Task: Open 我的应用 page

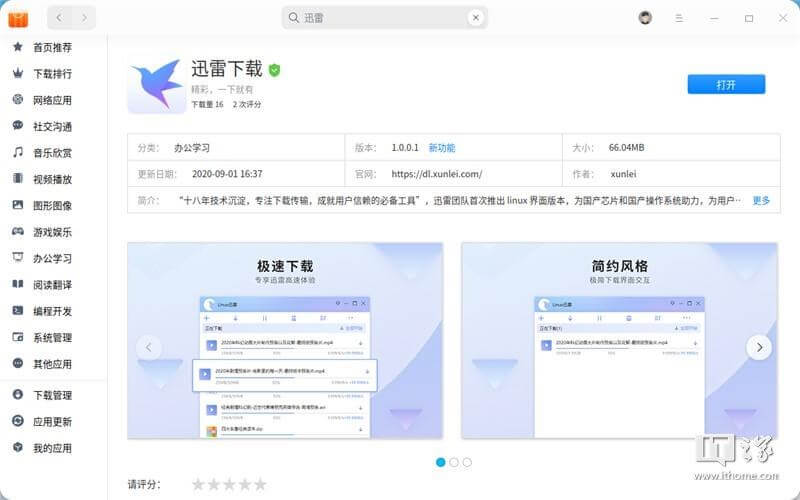Action: pos(52,448)
